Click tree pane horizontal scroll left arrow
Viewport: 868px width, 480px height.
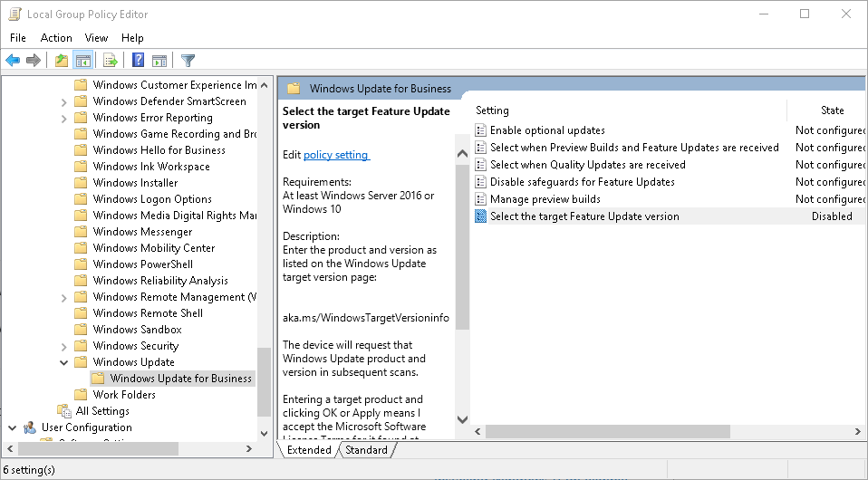tap(9, 448)
